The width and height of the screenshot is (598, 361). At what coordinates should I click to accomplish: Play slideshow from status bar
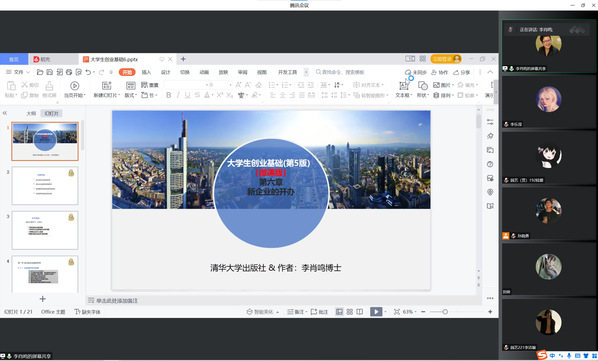click(x=376, y=312)
